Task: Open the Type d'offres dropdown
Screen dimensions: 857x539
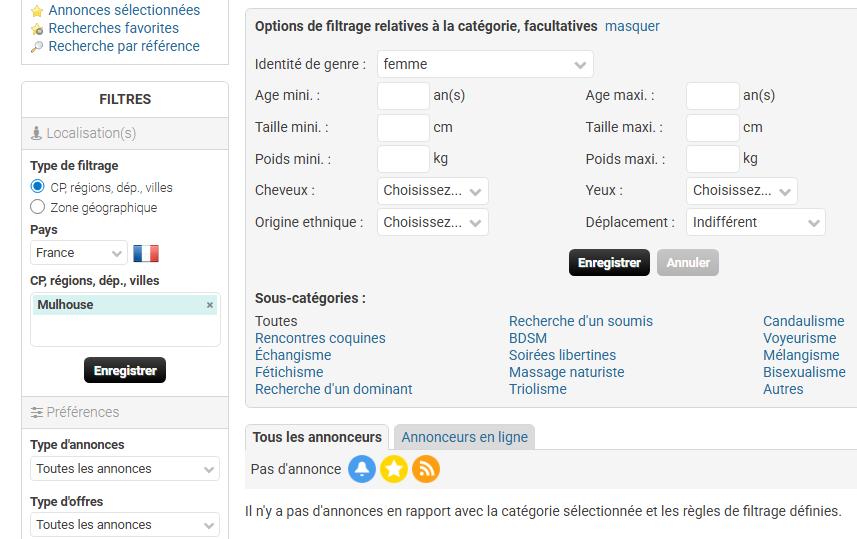Action: 125,525
